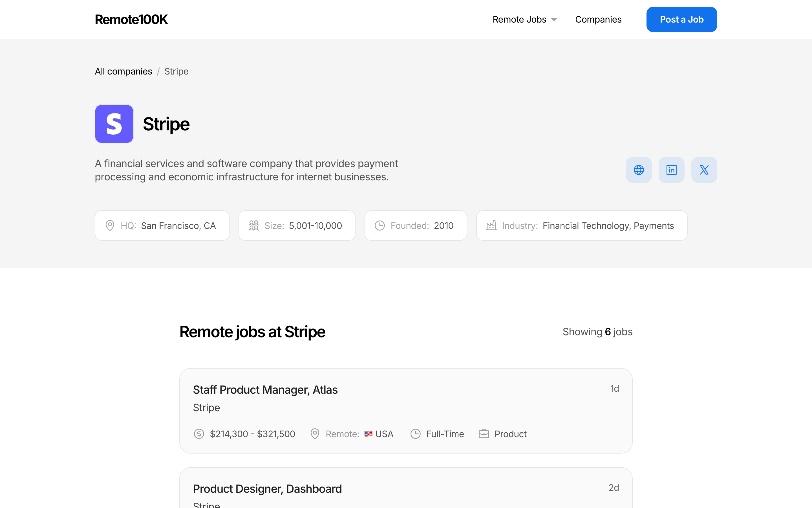Click the Full-Time label on Atlas job
The height and width of the screenshot is (508, 812).
[445, 434]
